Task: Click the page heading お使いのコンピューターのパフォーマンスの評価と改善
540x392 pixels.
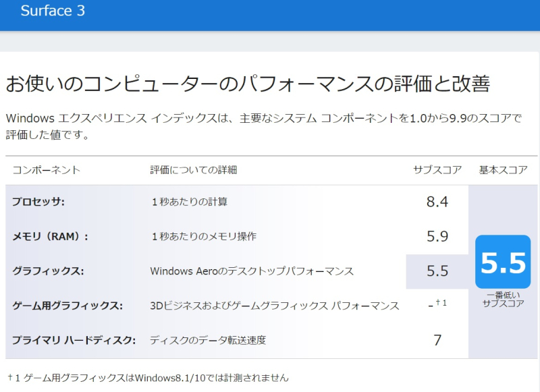Action: tap(248, 84)
